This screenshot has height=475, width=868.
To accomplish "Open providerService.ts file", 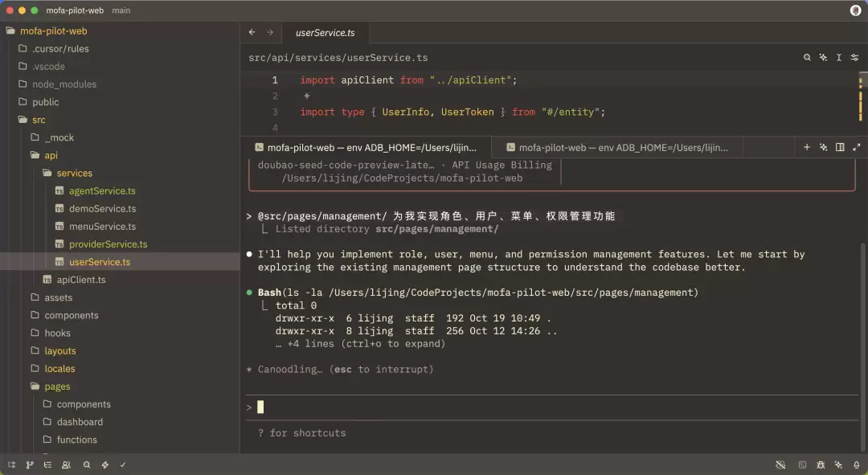I will click(108, 244).
